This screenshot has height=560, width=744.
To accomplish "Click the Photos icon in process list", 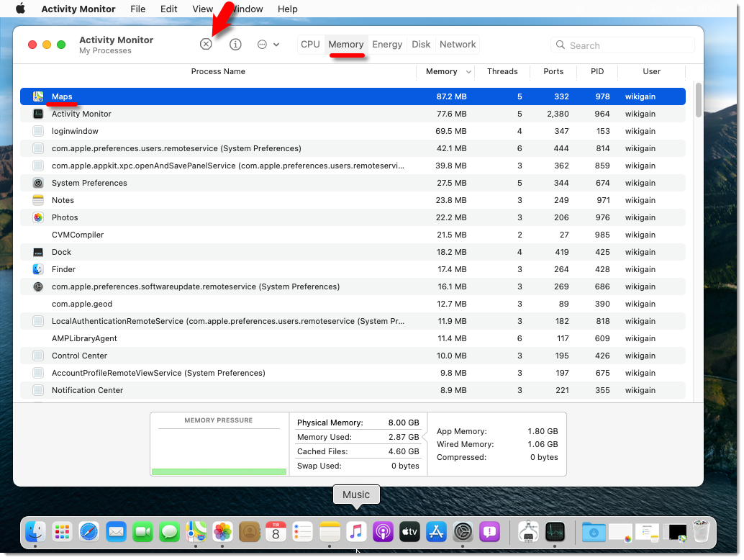I will click(38, 217).
